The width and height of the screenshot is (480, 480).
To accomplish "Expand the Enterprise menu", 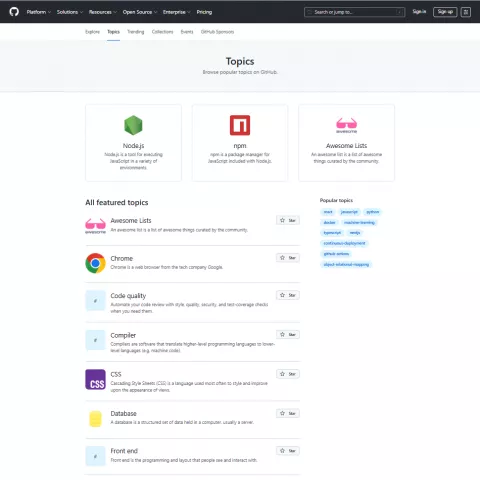I will pos(177,12).
